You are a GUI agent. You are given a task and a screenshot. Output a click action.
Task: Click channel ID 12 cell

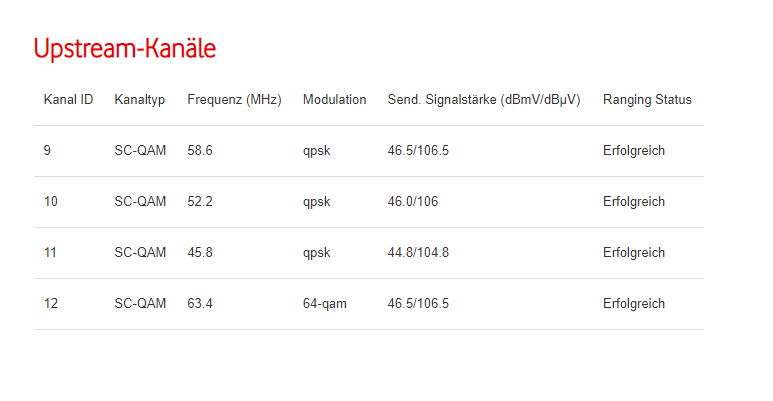51,304
